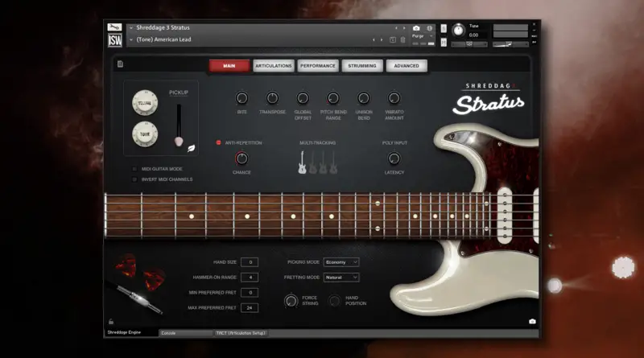The image size is (644, 358).
Task: Enable MIDI Guitar Mode checkbox
Action: (134, 169)
